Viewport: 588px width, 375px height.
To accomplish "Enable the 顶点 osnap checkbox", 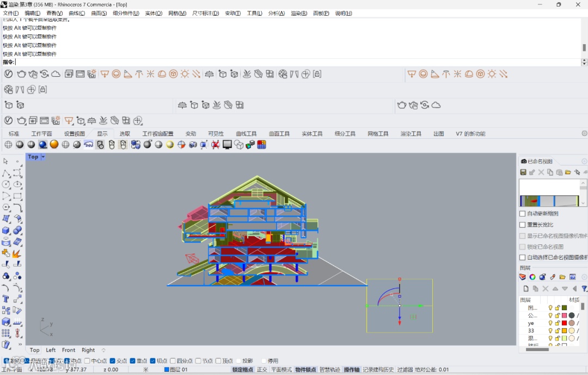I will point(218,361).
